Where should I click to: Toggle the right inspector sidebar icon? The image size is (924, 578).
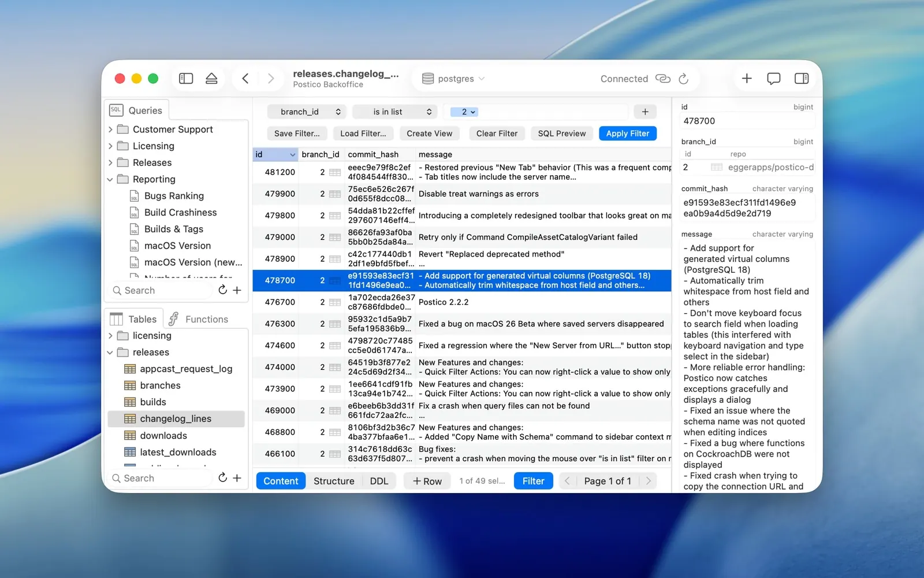coord(802,79)
